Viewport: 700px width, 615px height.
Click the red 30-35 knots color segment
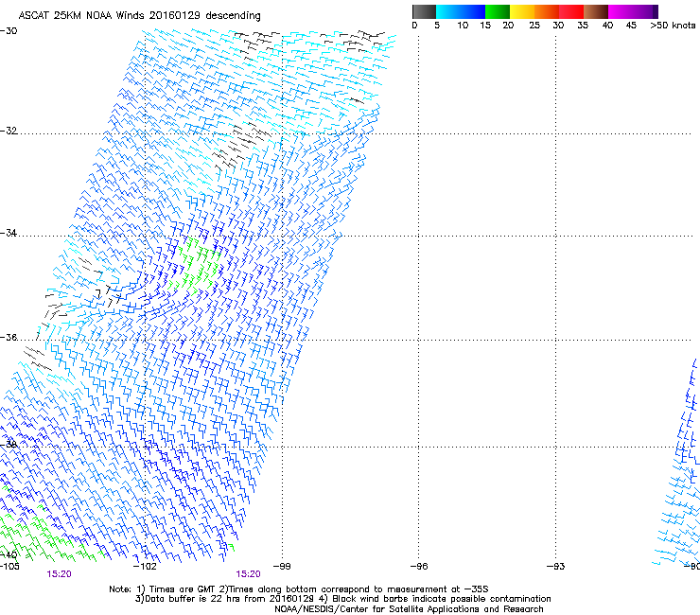[x=571, y=11]
